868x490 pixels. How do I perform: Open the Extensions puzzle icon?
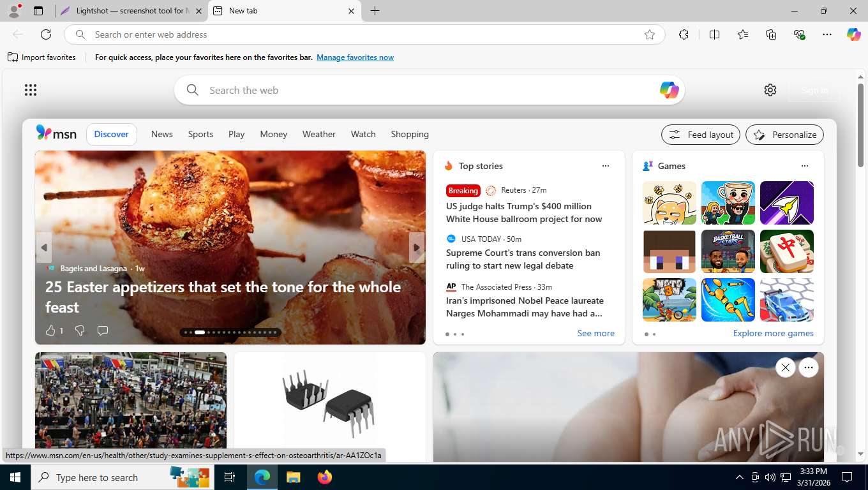pyautogui.click(x=684, y=34)
